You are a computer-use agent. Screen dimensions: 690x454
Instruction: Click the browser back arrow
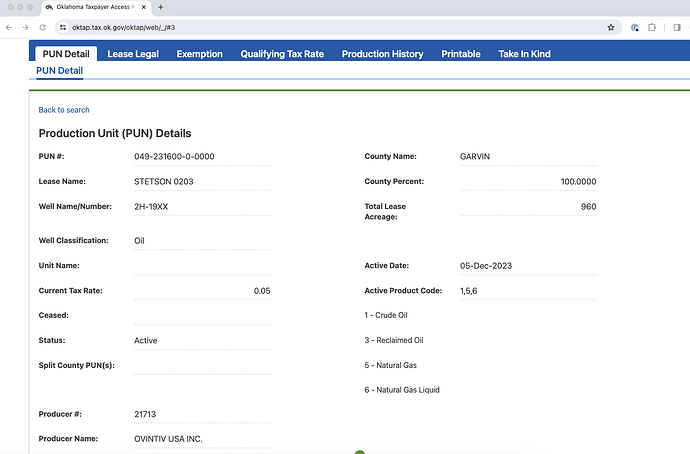click(10, 27)
